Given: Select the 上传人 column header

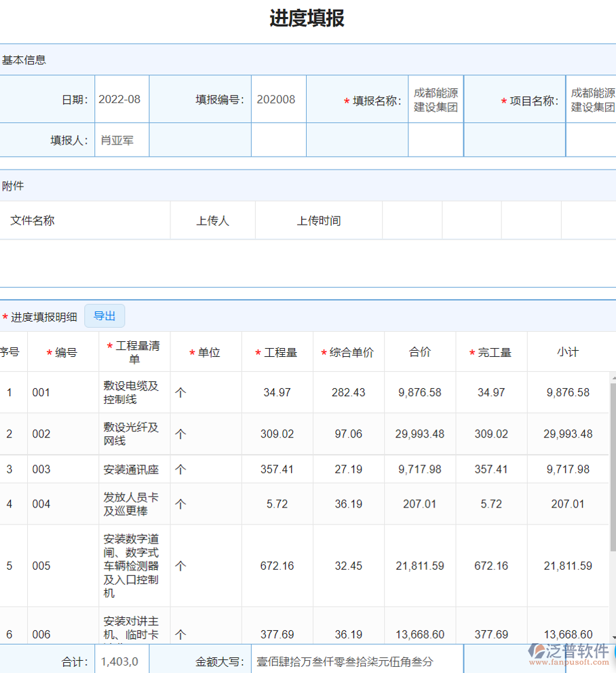Looking at the screenshot, I should 212,220.
